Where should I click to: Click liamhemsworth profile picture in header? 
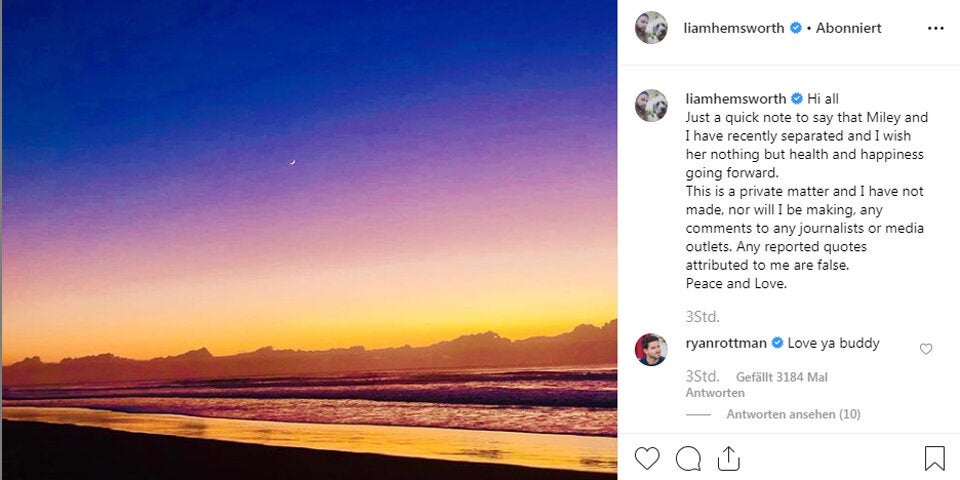tap(651, 28)
